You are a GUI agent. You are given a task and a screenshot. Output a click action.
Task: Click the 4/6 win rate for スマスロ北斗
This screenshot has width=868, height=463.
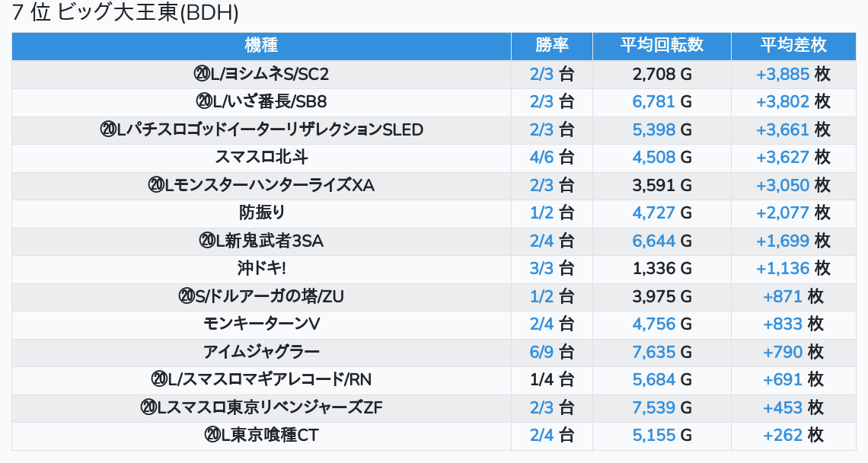coord(542,158)
